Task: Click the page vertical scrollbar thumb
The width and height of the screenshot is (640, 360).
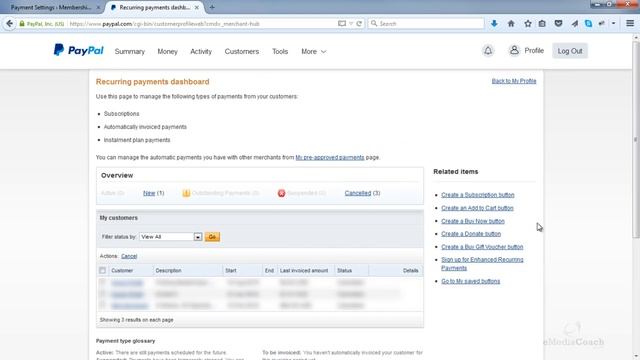Action: coord(636,139)
